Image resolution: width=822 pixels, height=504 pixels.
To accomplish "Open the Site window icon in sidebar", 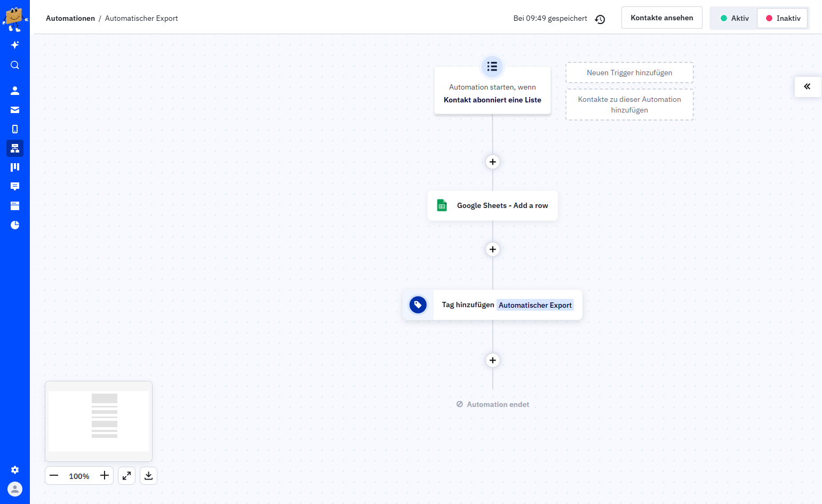I will pyautogui.click(x=15, y=206).
